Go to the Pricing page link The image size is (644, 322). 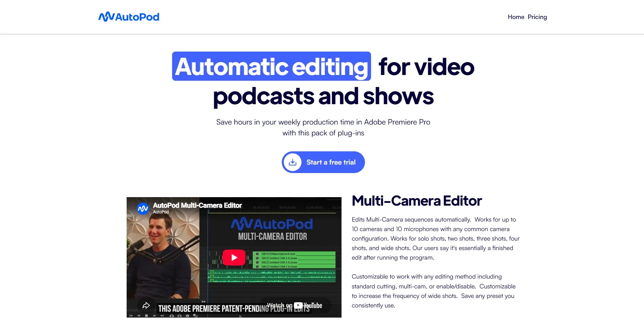coord(537,17)
